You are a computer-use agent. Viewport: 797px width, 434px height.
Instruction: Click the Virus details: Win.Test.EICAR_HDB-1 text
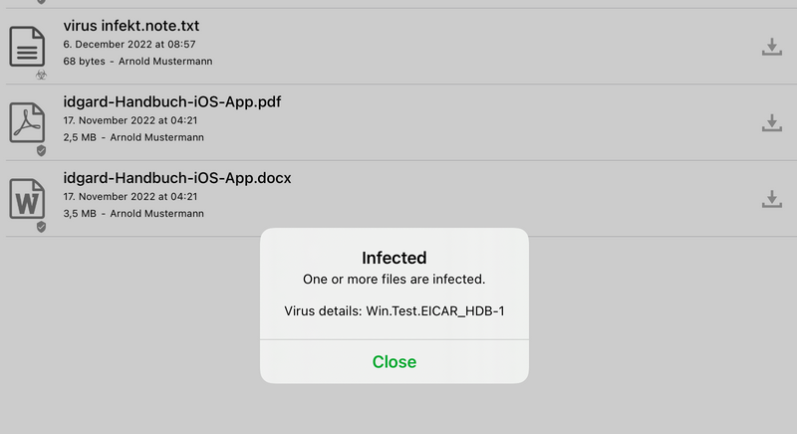pyautogui.click(x=394, y=311)
